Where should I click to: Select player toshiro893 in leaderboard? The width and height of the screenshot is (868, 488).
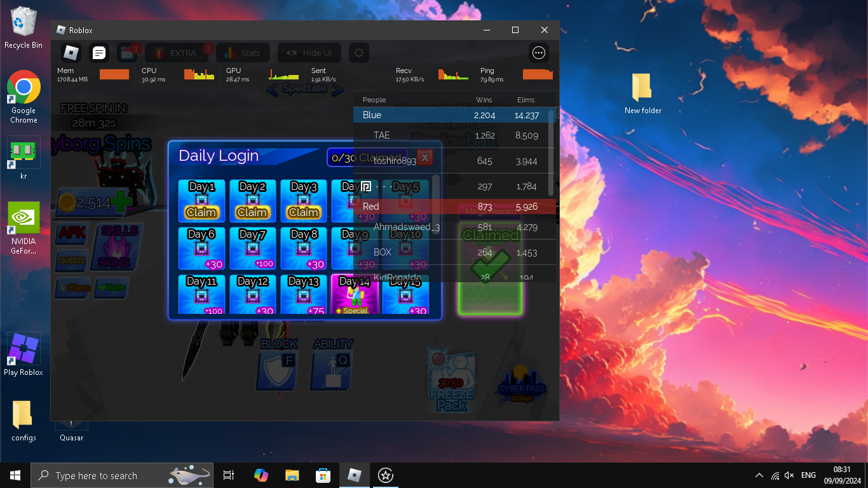tap(455, 161)
